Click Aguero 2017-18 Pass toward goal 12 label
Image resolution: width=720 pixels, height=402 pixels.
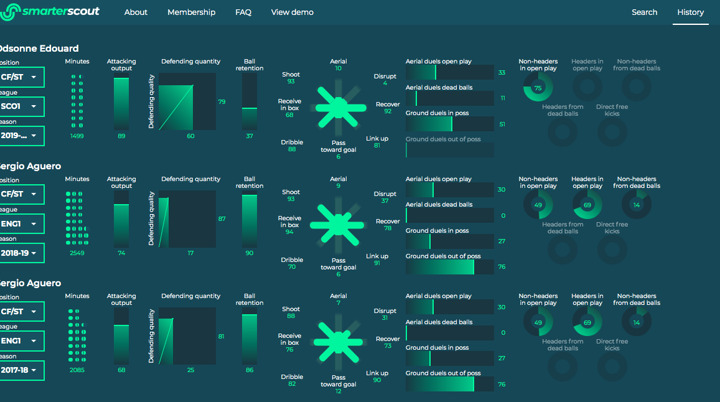tap(338, 384)
